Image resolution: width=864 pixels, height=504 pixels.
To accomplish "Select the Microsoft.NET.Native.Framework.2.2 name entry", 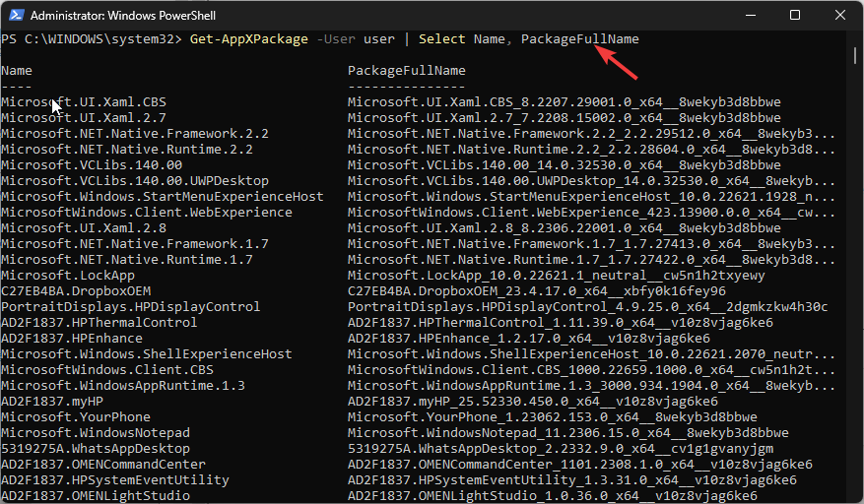I will 135,133.
